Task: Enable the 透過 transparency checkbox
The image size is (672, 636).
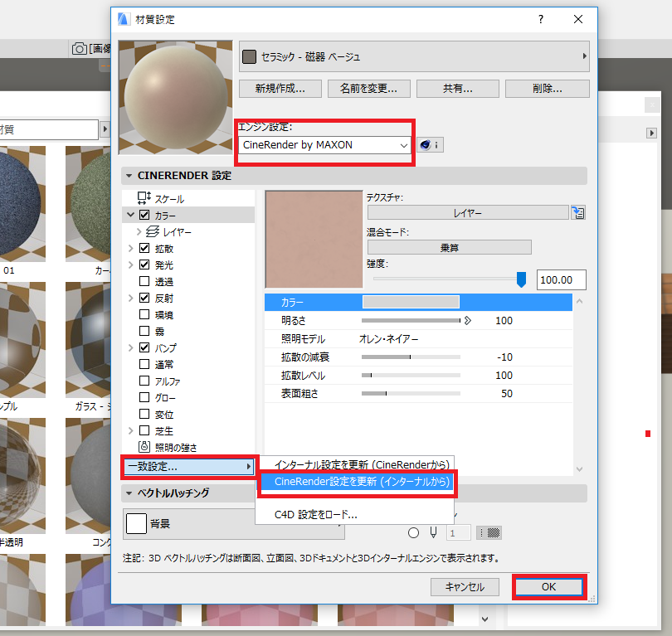Action: point(144,281)
